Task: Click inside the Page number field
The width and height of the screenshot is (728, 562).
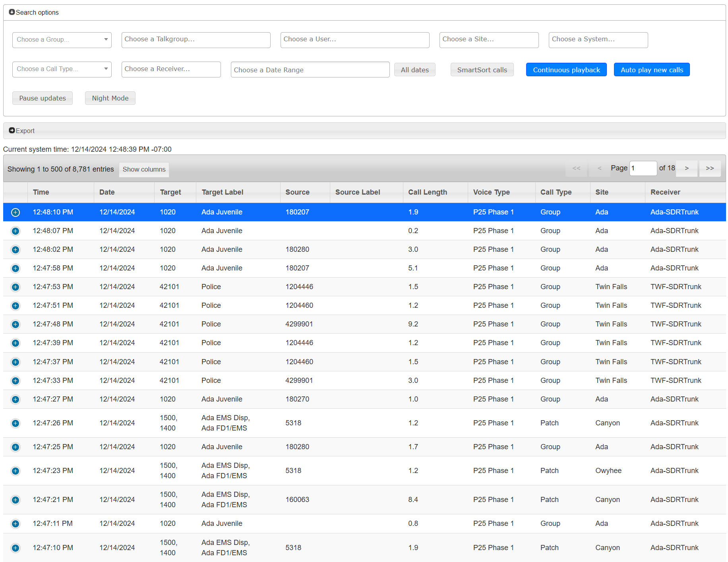Action: click(x=643, y=168)
